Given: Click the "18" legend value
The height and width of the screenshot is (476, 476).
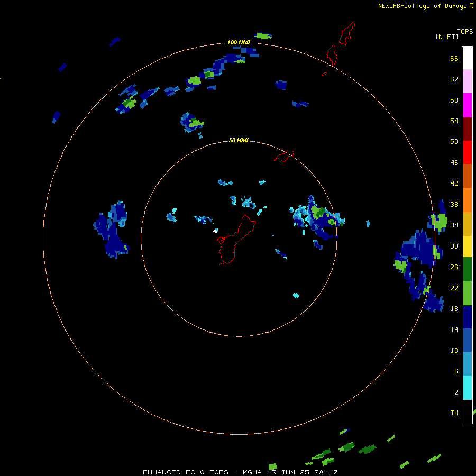Looking at the screenshot, I should [454, 309].
